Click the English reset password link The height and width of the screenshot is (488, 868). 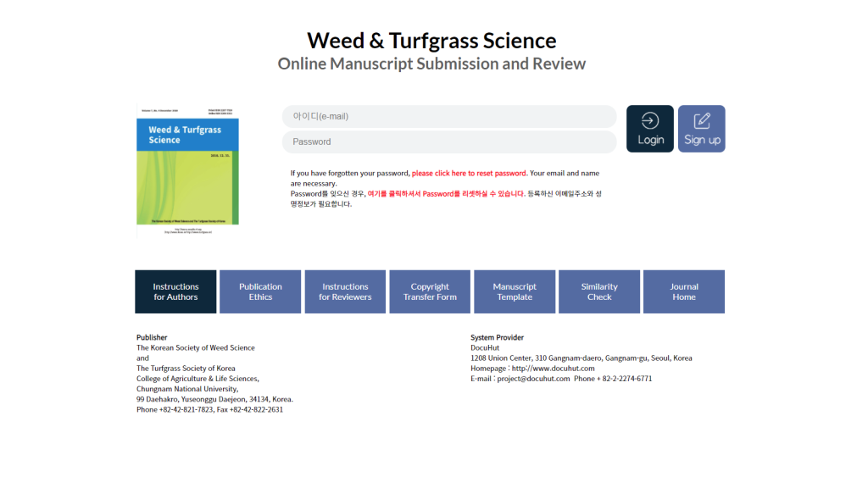tap(469, 173)
